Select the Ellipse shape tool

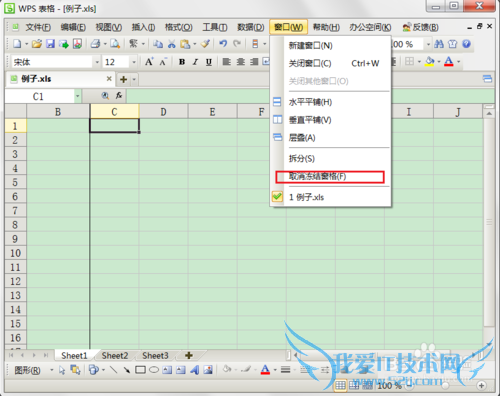(154, 370)
